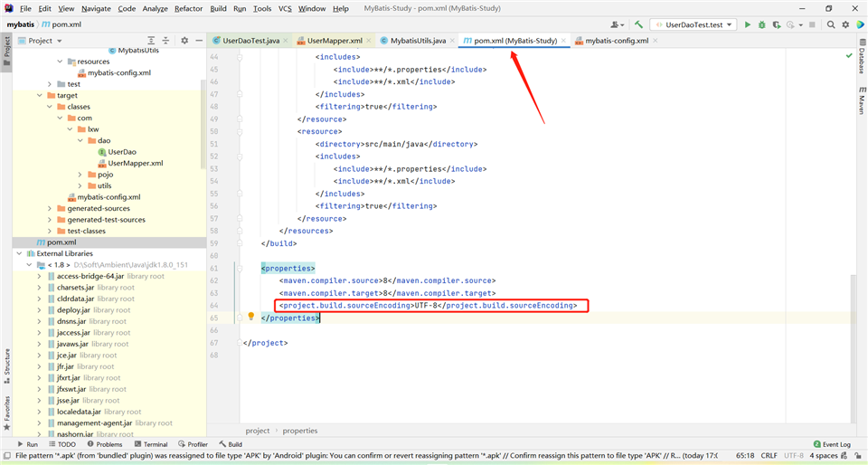Click the read-only lock icon in status bar

(857, 456)
